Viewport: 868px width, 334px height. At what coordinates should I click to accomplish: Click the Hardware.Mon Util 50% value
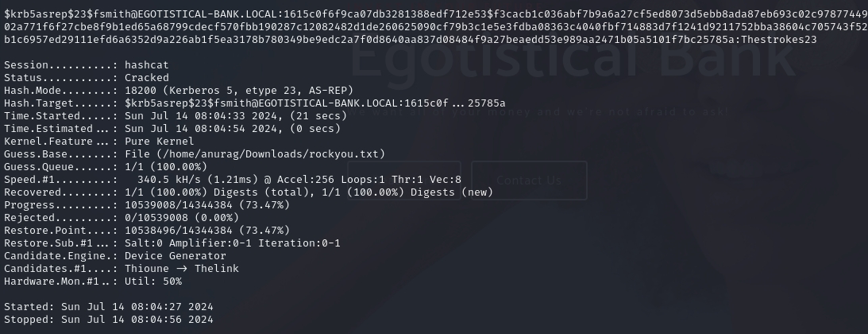(153, 282)
